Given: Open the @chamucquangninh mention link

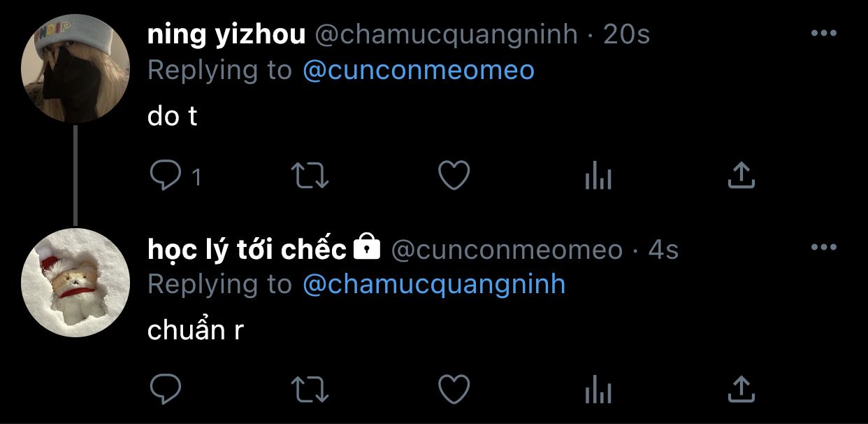Looking at the screenshot, I should 434,284.
